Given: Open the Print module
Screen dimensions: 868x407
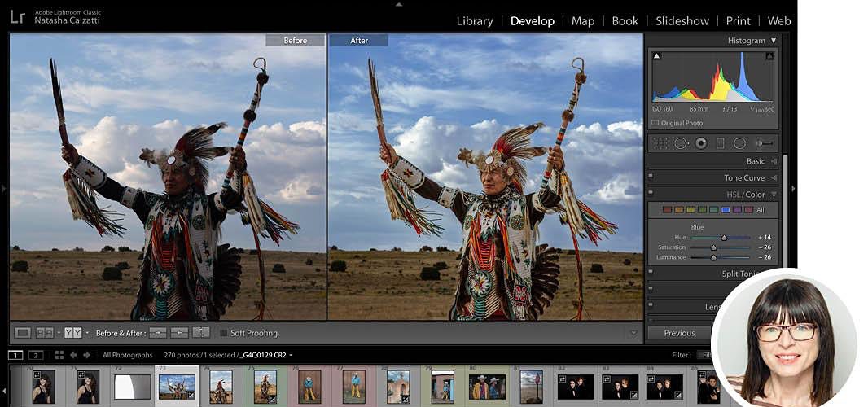Looking at the screenshot, I should (738, 21).
